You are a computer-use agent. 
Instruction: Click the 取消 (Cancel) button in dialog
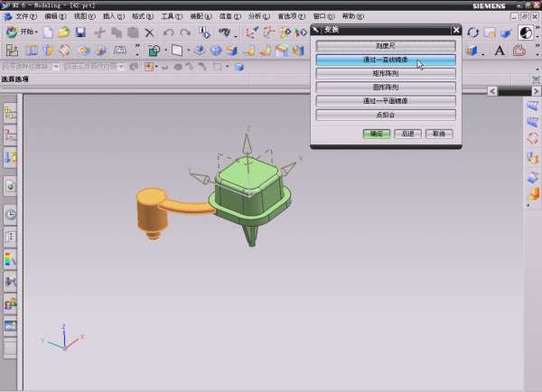tap(437, 133)
